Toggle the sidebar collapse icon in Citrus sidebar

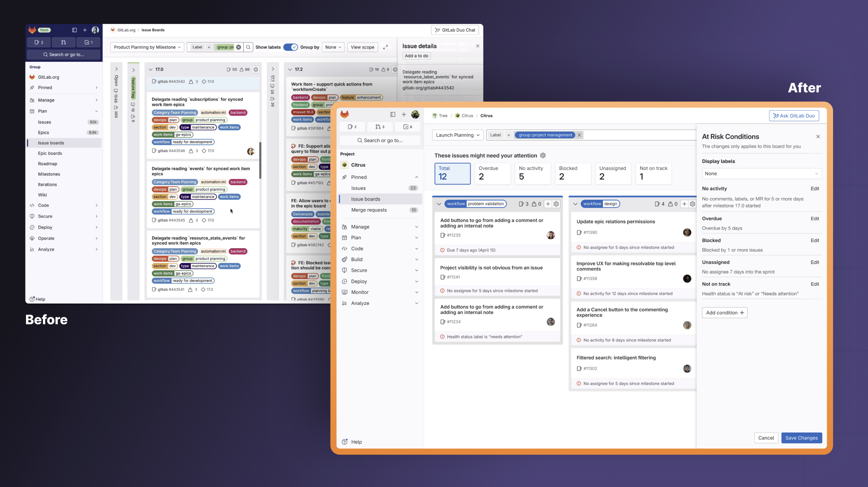pos(393,115)
